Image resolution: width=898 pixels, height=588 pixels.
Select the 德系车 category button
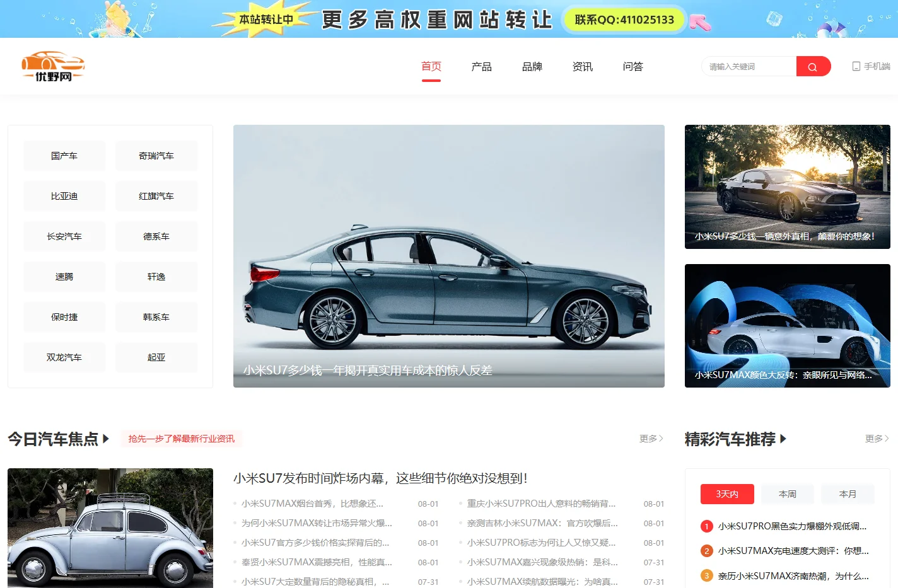point(156,236)
